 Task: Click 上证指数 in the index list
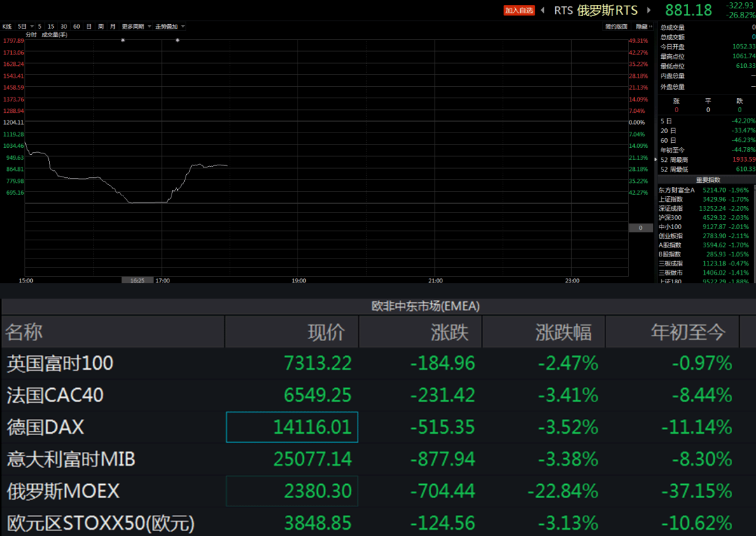pos(671,200)
